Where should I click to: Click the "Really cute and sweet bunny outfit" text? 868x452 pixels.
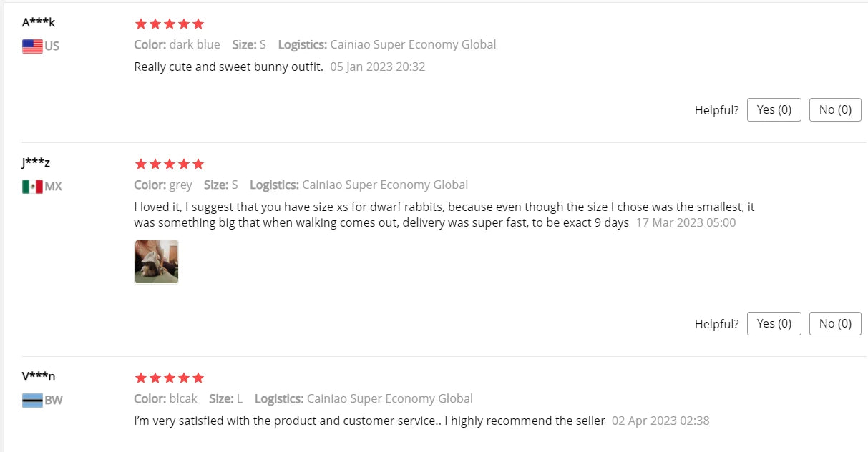[x=228, y=67]
